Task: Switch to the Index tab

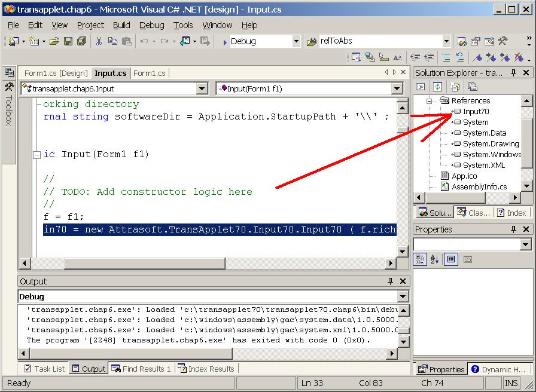Action: click(x=511, y=213)
